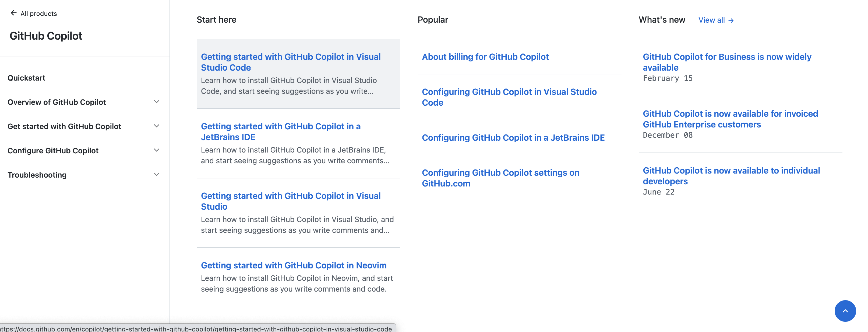
Task: Expand Overview of GitHub Copilot chevron
Action: (x=156, y=102)
